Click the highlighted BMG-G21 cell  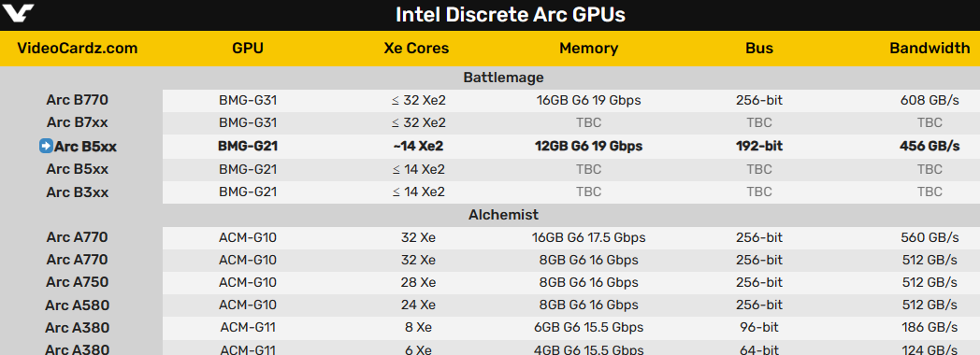tap(248, 146)
